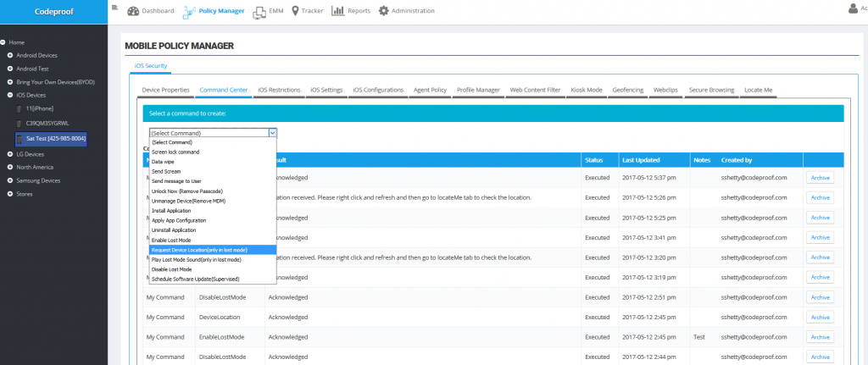Open the Select Command dropdown arrow
The width and height of the screenshot is (868, 365).
tap(272, 133)
